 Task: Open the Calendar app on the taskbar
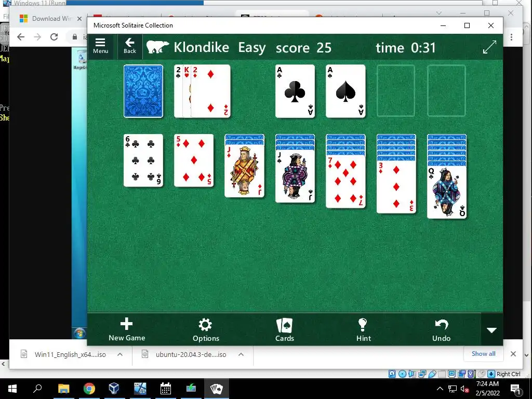[165, 389]
